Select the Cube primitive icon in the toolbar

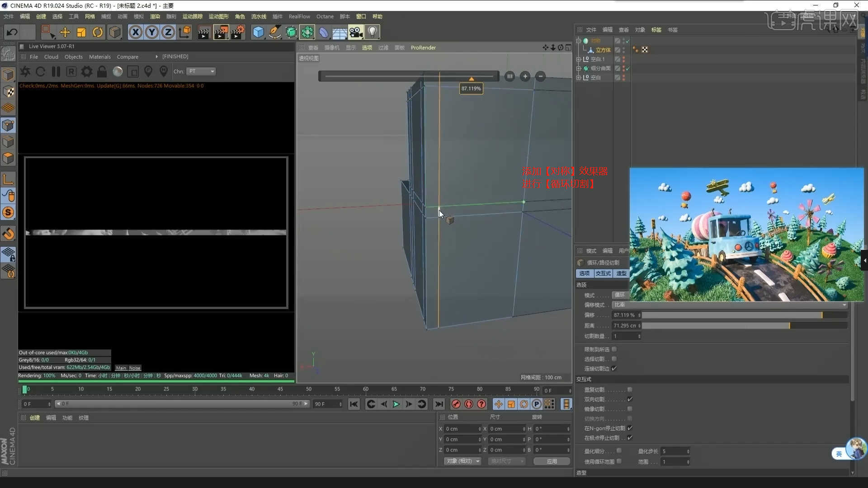coord(258,32)
